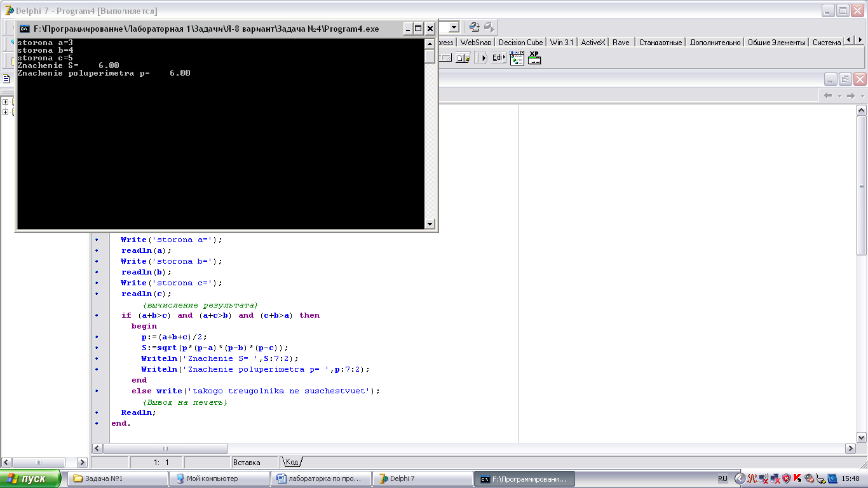Click console window scroll down arrow

click(x=430, y=224)
